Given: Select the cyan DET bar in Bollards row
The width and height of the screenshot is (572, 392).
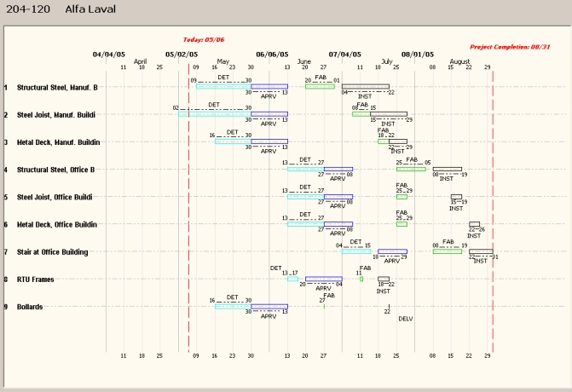Looking at the screenshot, I should pos(232,306).
